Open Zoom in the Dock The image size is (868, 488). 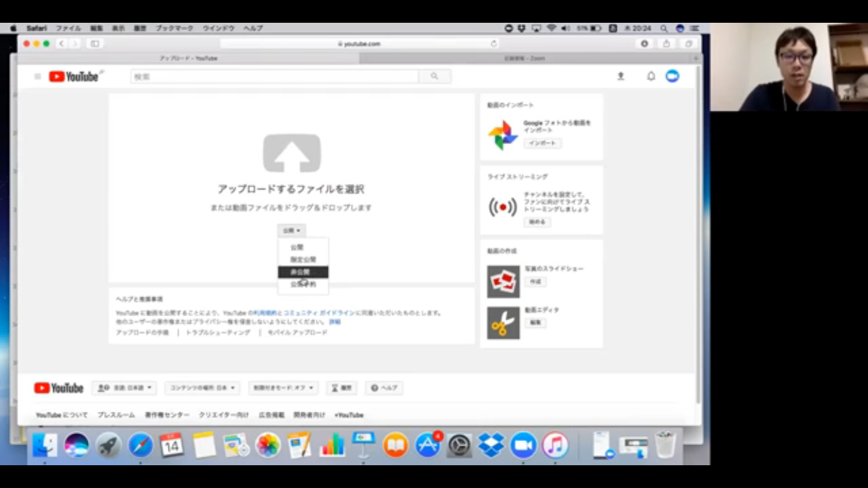point(523,446)
